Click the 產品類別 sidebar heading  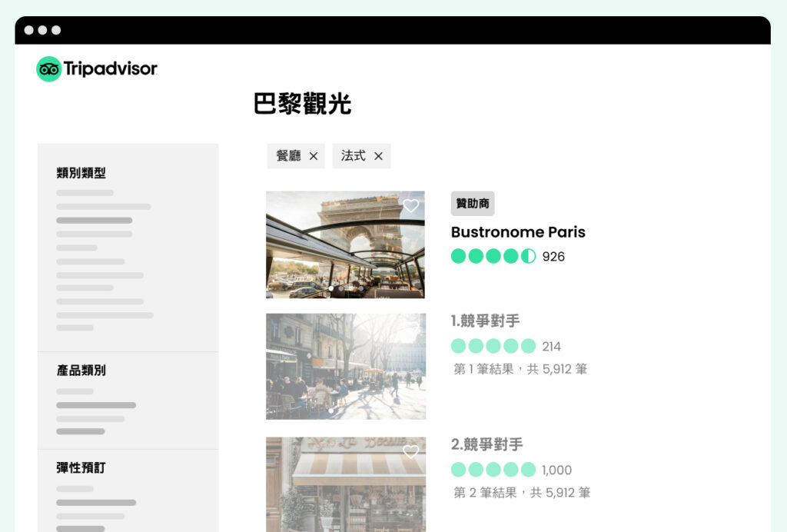click(81, 371)
